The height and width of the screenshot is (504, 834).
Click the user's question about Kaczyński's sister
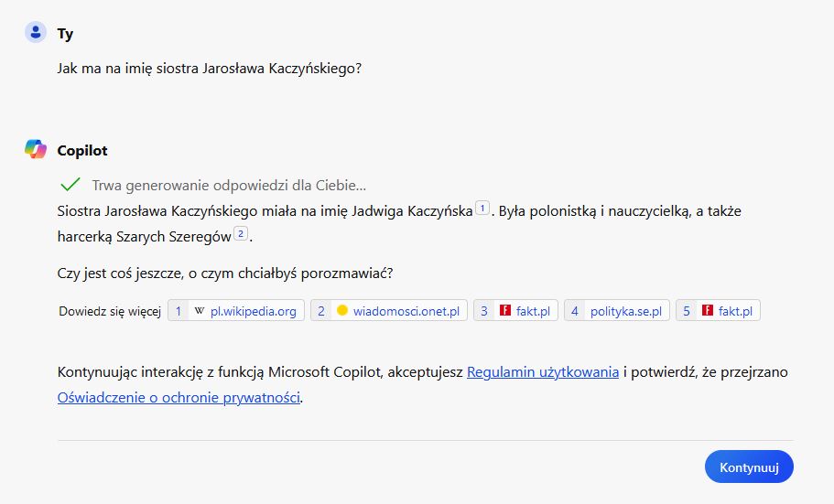pyautogui.click(x=209, y=69)
